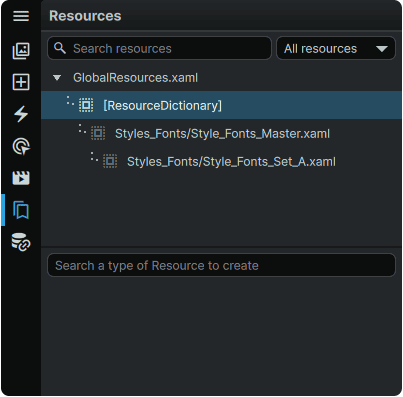This screenshot has height=397, width=403.
Task: Open the Assets images panel icon
Action: click(x=21, y=51)
